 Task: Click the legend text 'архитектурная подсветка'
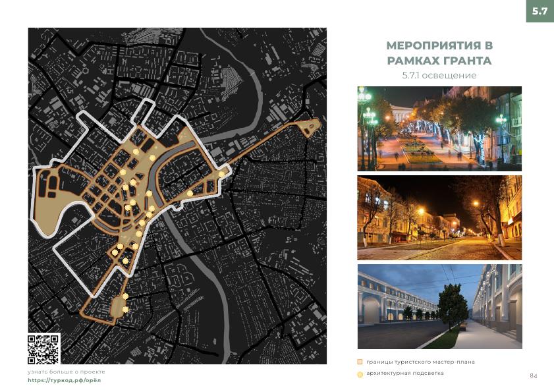tap(405, 374)
